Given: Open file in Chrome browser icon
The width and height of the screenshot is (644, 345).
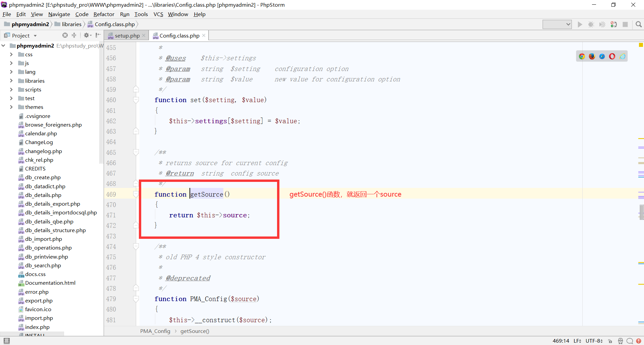Looking at the screenshot, I should tap(582, 56).
